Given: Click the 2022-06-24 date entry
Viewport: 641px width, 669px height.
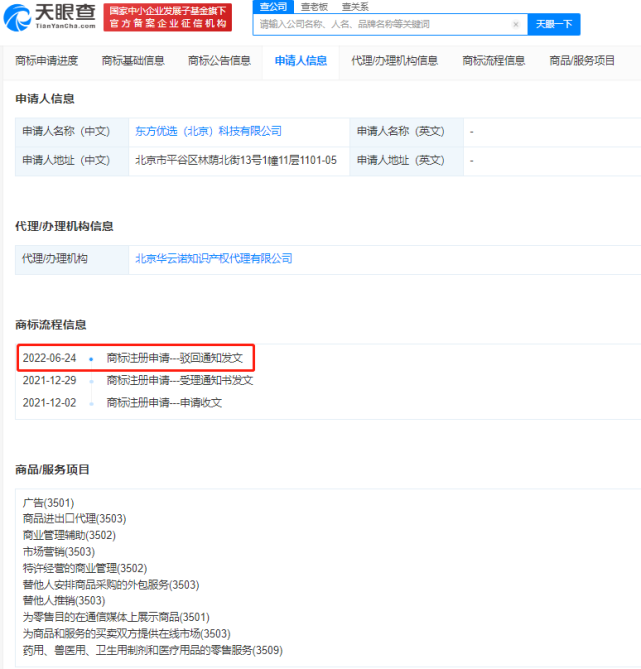Looking at the screenshot, I should pos(50,358).
